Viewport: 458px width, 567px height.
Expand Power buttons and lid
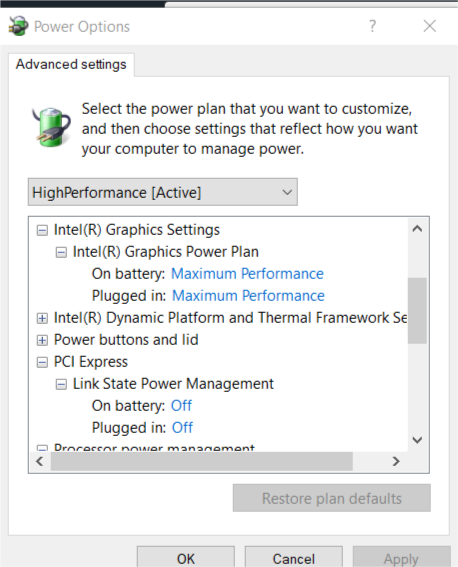click(x=42, y=340)
